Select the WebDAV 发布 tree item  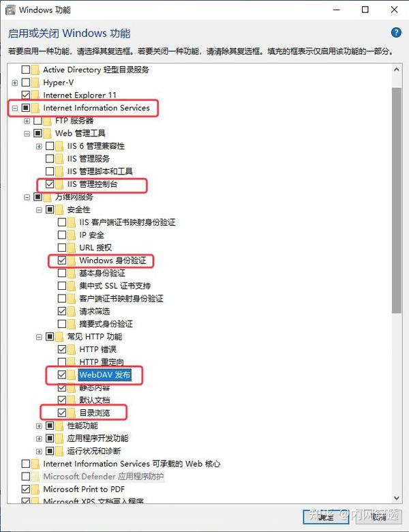click(x=105, y=374)
